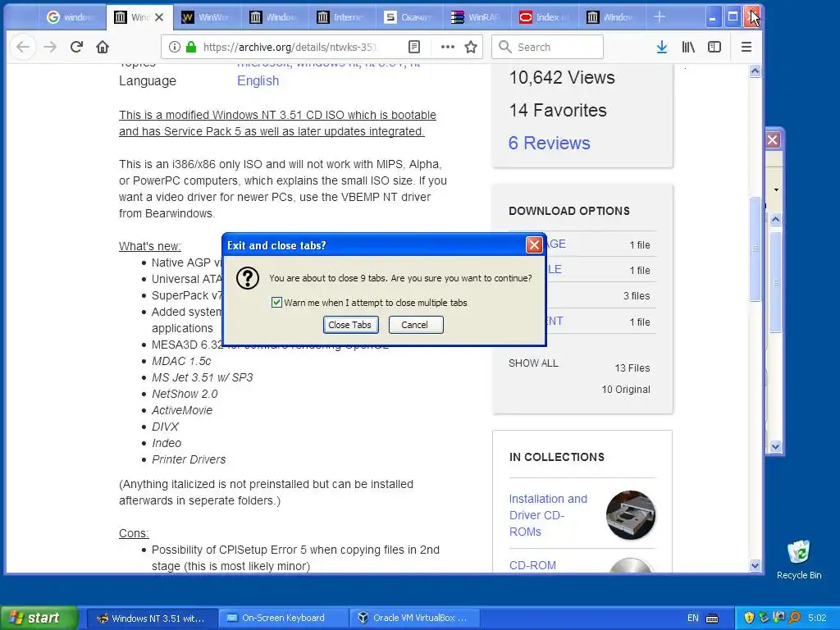Switch to the Скачать tab
The height and width of the screenshot is (630, 840).
coord(409,17)
